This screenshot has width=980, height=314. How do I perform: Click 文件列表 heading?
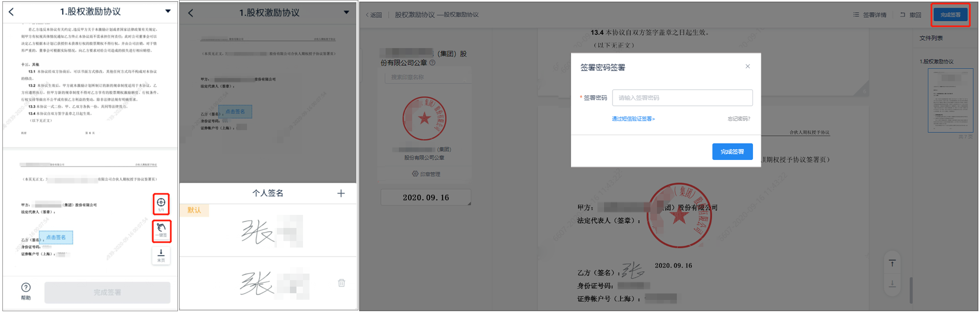[931, 38]
